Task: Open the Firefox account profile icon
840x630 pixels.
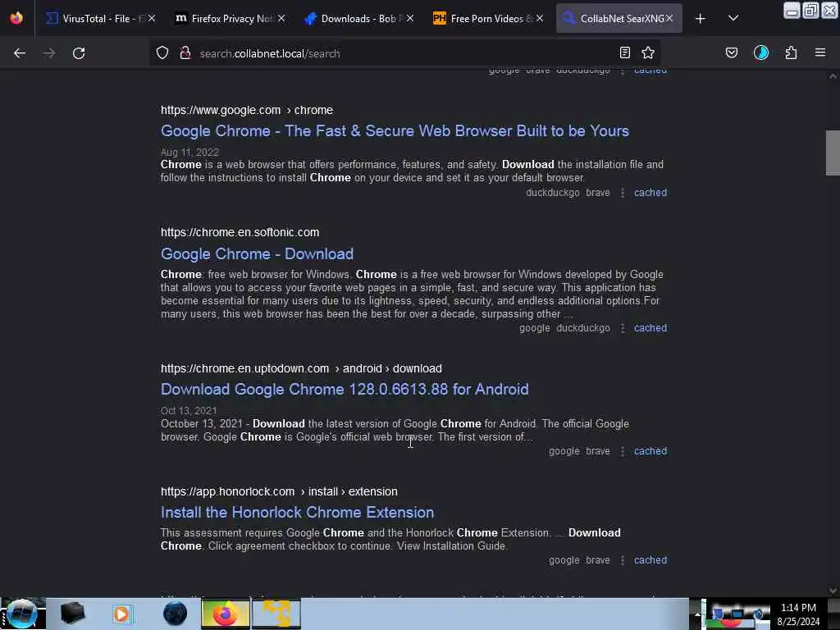Action: tap(761, 52)
